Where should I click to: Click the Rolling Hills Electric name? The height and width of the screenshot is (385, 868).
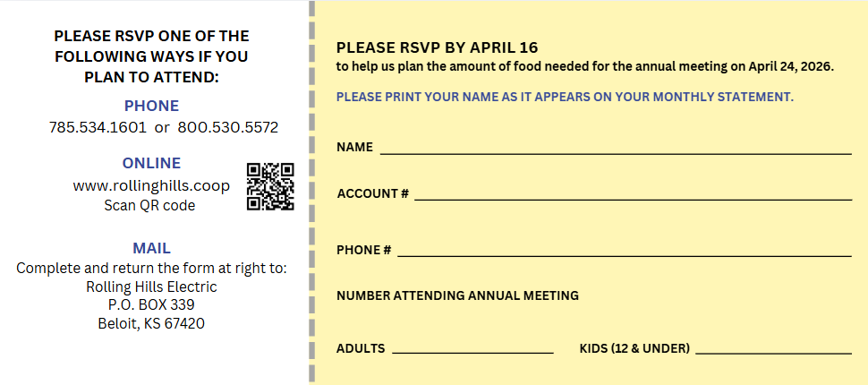point(152,287)
